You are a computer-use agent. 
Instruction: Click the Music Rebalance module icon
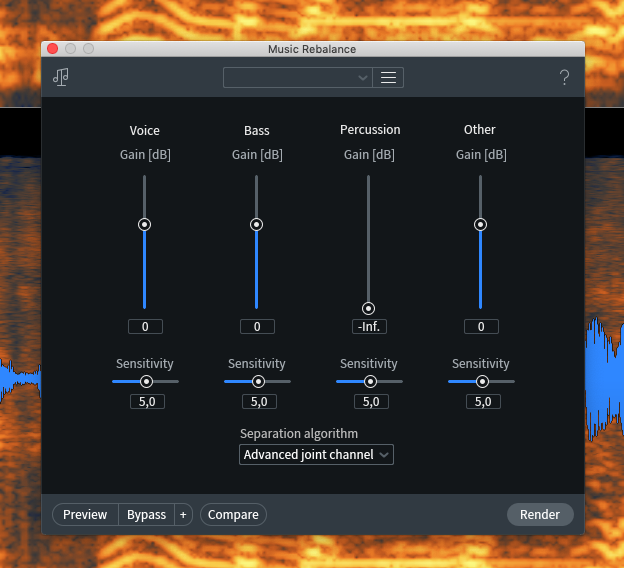[61, 77]
